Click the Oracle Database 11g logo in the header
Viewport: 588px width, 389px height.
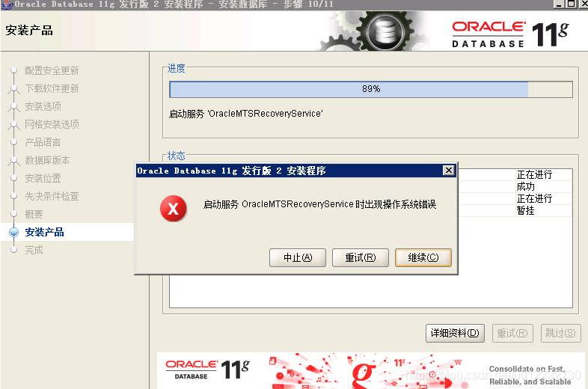pyautogui.click(x=510, y=34)
